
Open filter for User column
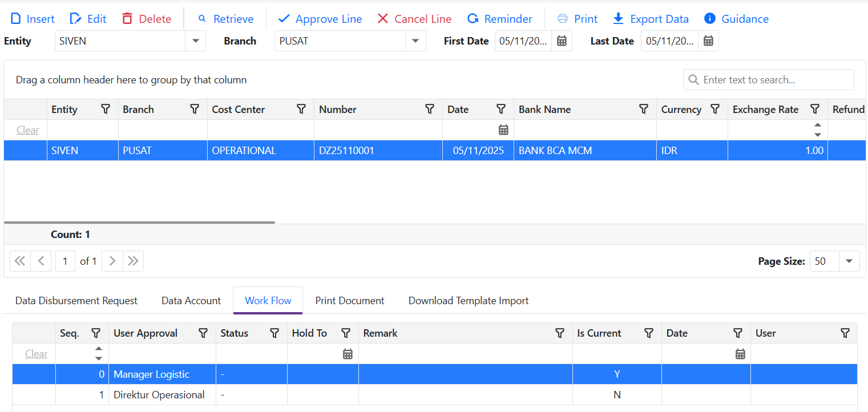845,333
